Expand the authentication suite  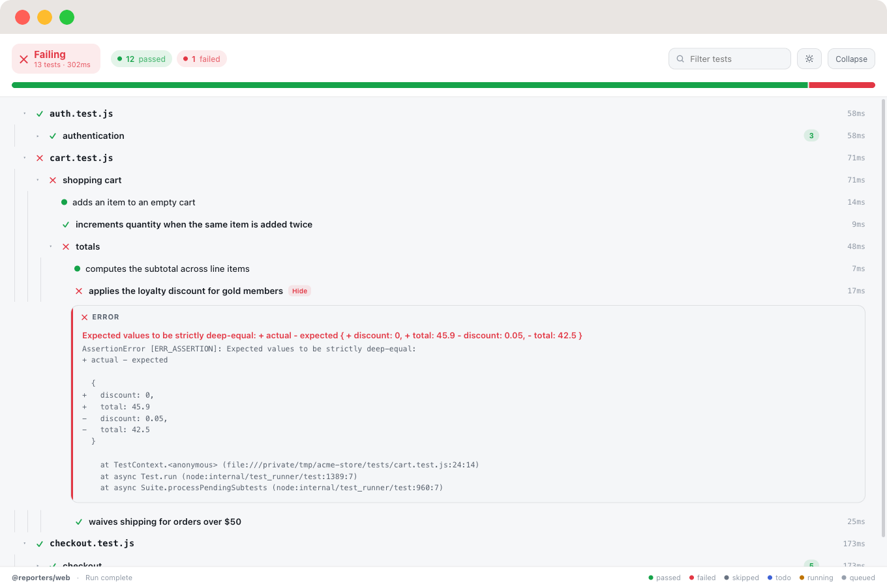click(38, 136)
